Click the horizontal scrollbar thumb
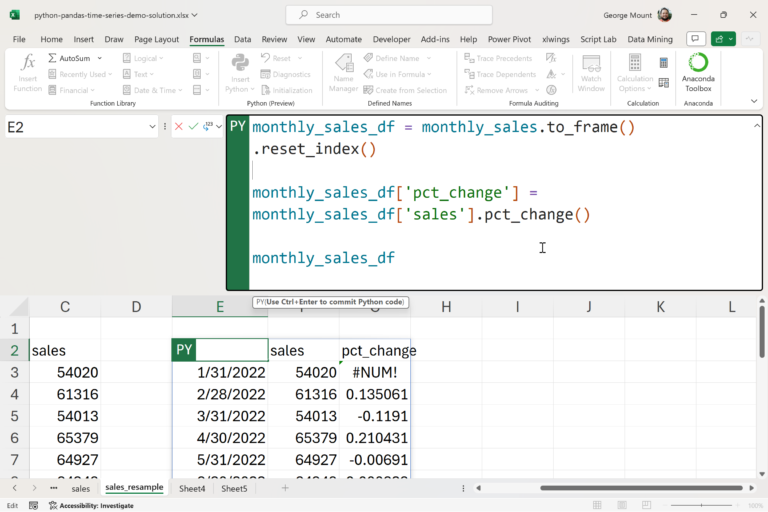This screenshot has width=768, height=512. click(641, 488)
